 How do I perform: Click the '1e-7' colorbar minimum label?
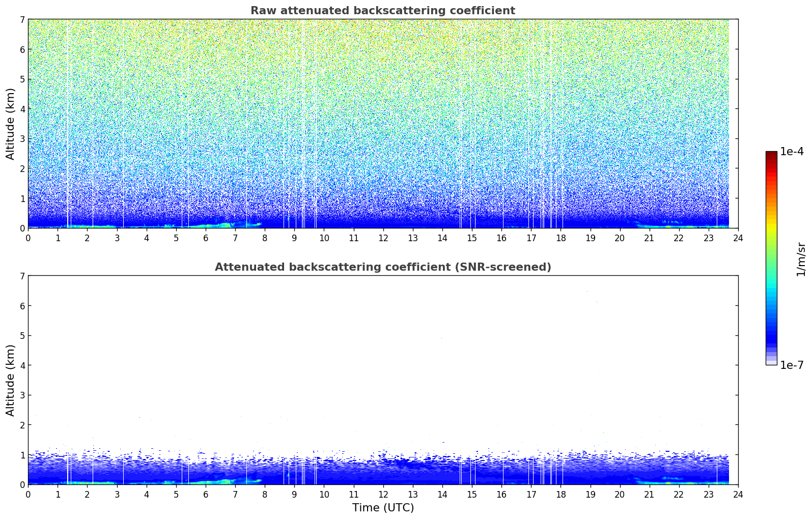coord(792,365)
